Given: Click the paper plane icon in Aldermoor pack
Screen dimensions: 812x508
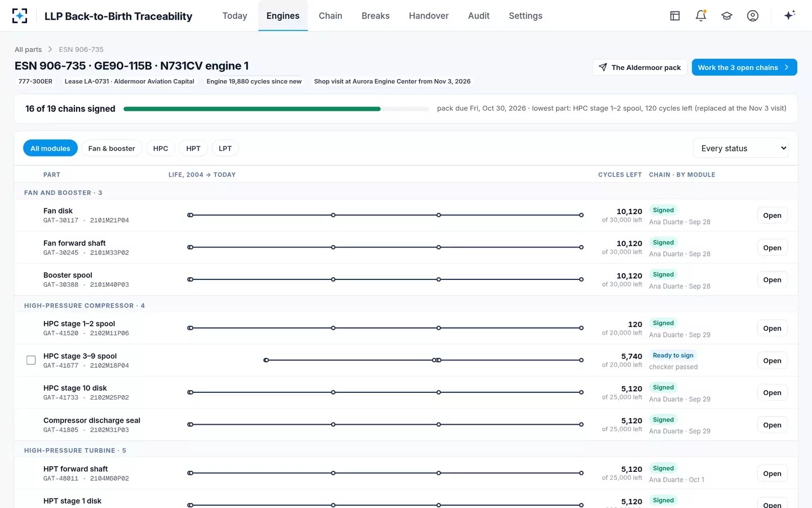Looking at the screenshot, I should pos(603,67).
